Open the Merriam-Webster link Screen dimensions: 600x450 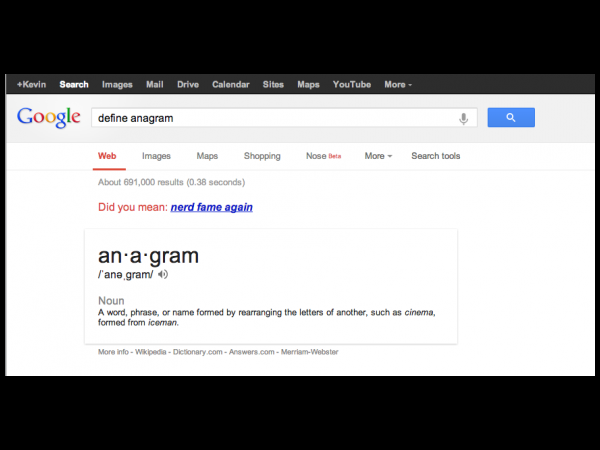(x=310, y=352)
